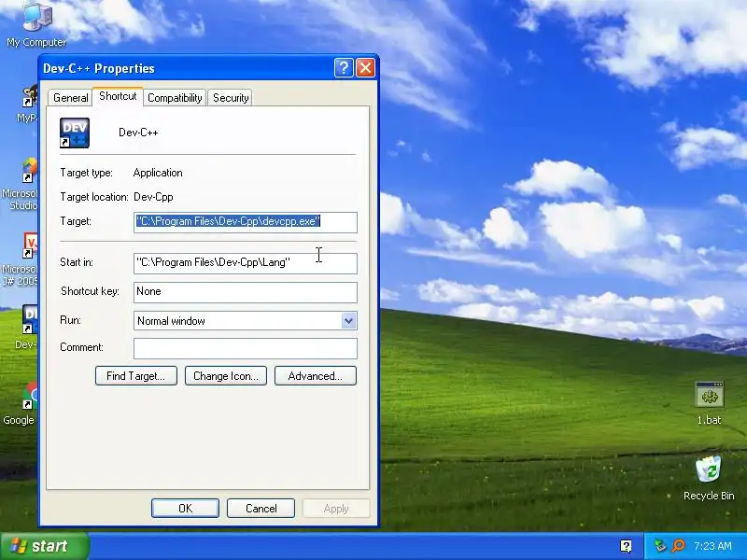747x560 pixels.
Task: Click inside the Target path field
Action: tap(246, 222)
